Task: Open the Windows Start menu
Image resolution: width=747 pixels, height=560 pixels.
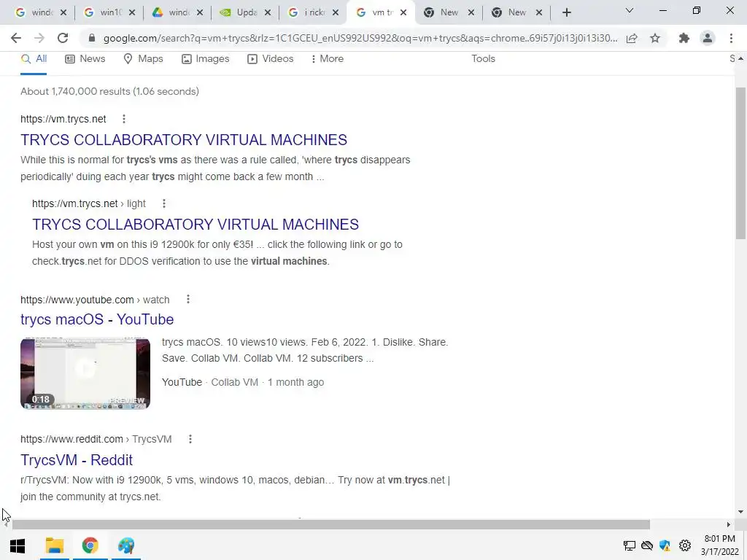Action: [18, 545]
